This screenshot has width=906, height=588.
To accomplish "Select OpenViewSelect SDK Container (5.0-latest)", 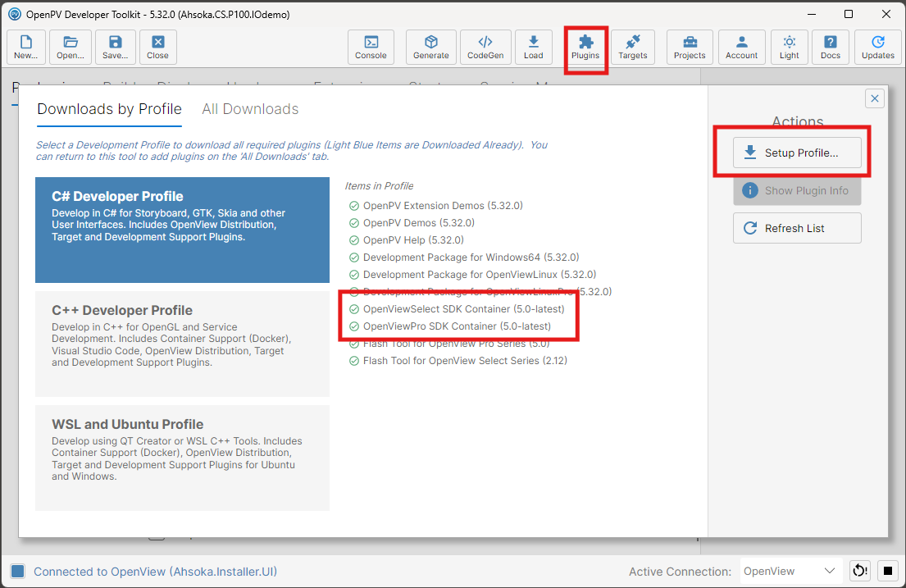I will pos(464,308).
